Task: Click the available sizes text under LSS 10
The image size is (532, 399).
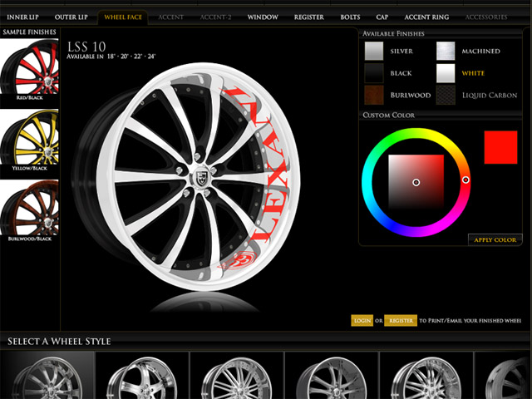Action: click(111, 57)
